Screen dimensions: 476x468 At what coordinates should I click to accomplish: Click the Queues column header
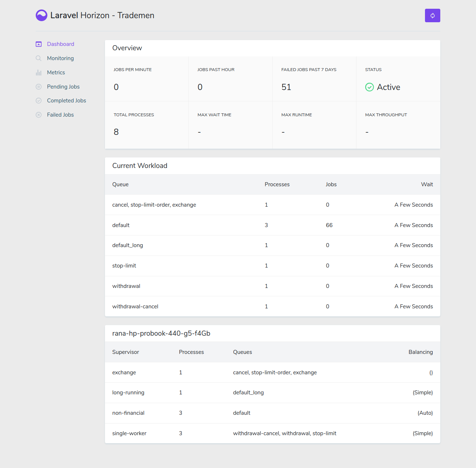pyautogui.click(x=243, y=352)
